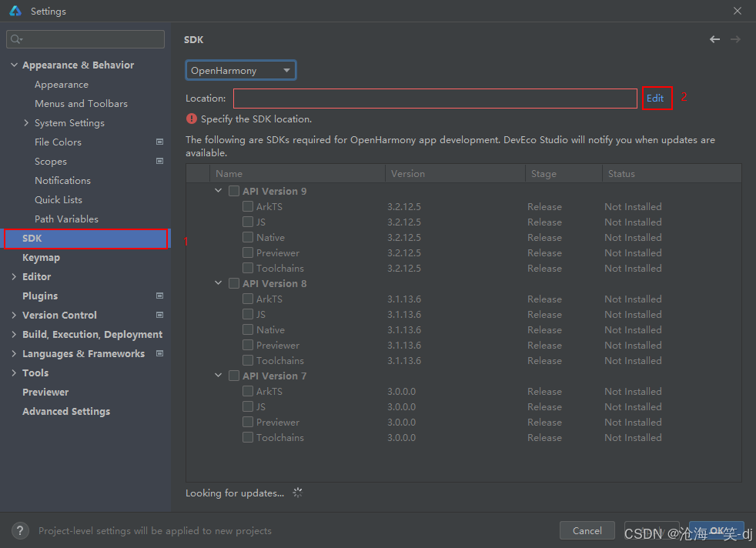Click the 'Specify the SDK location.' message
The image size is (756, 548).
coord(256,119)
